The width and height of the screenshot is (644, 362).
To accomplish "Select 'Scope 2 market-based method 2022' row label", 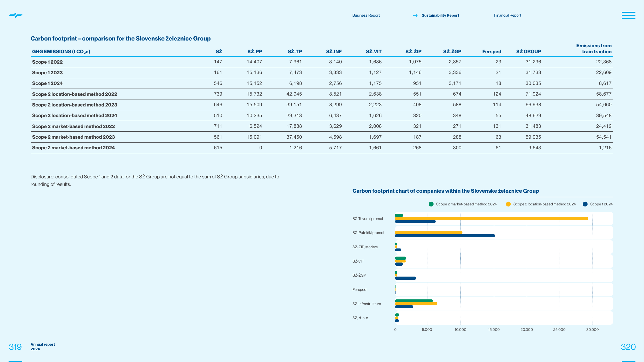I will pyautogui.click(x=73, y=126).
